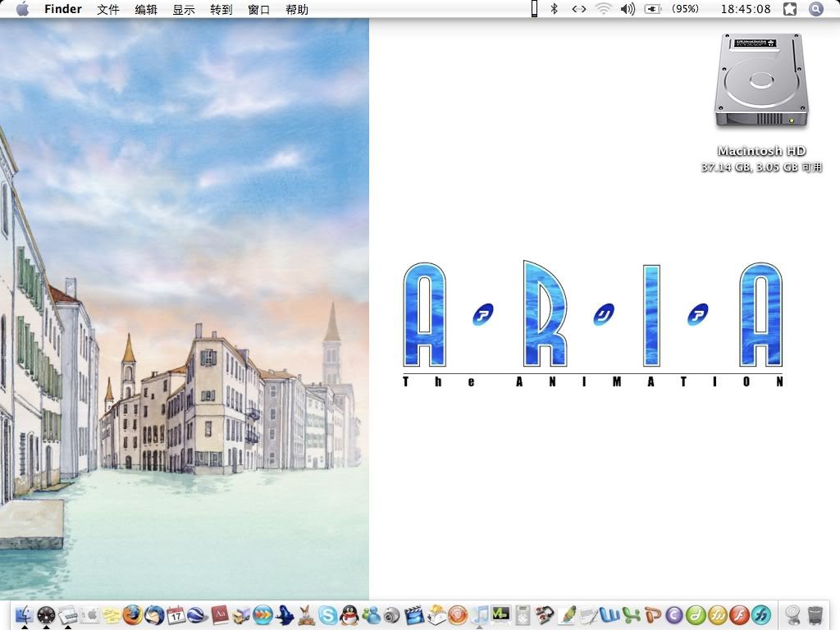840x630 pixels.
Task: Open Dreamweaver green icon in dock
Action: tap(696, 615)
